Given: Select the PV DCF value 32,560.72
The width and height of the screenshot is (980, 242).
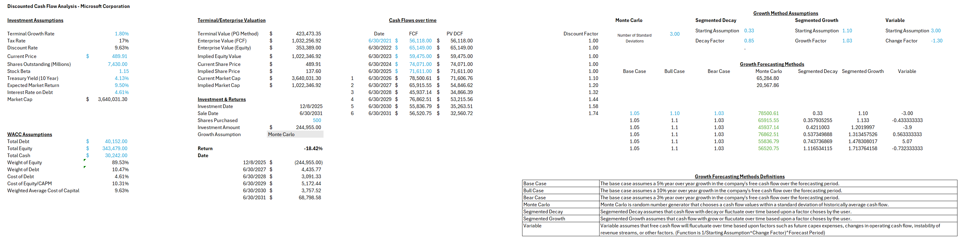Looking at the screenshot, I should pyautogui.click(x=462, y=114).
